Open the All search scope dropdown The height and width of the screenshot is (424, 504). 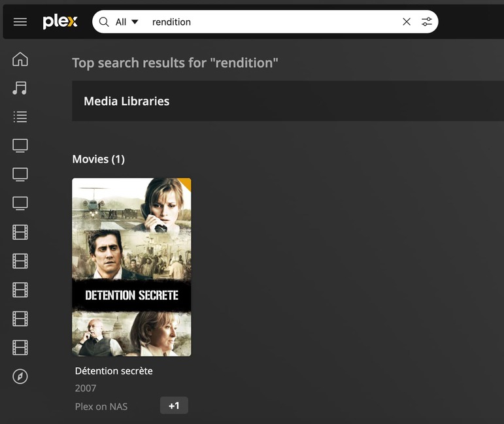(x=127, y=22)
